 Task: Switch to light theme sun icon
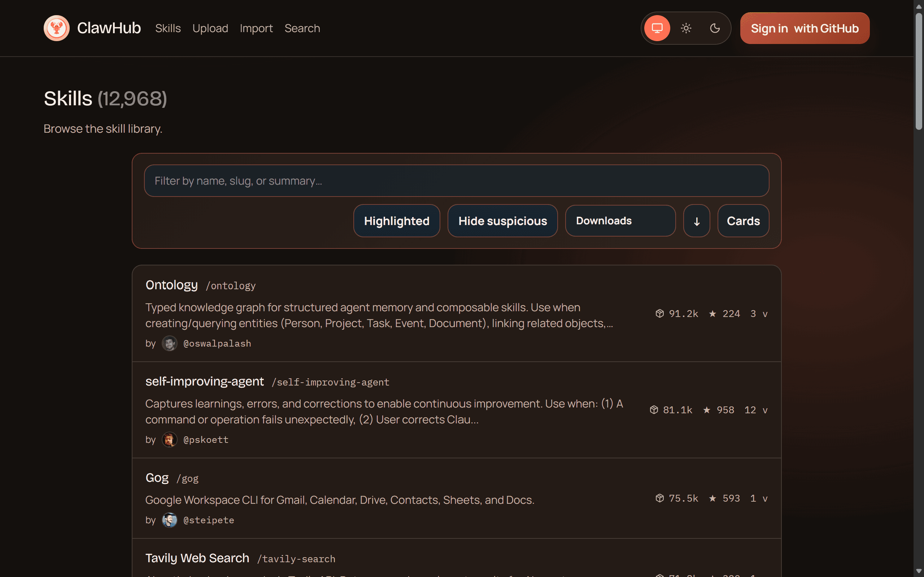pyautogui.click(x=686, y=28)
